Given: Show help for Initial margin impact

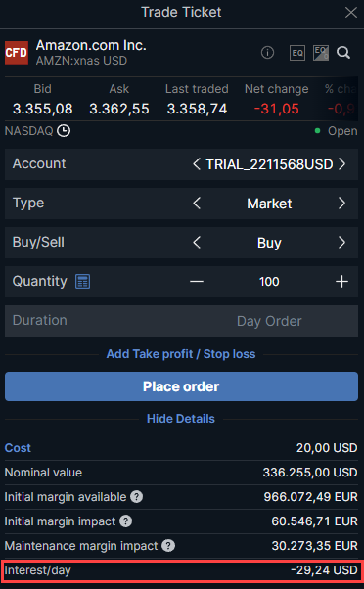Looking at the screenshot, I should pos(126,521).
